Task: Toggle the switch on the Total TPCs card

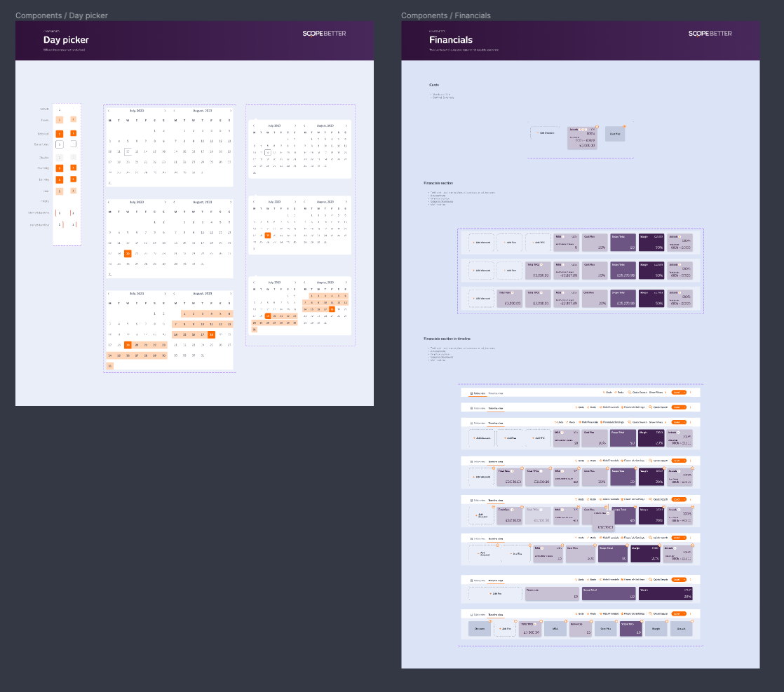Action: click(x=541, y=264)
